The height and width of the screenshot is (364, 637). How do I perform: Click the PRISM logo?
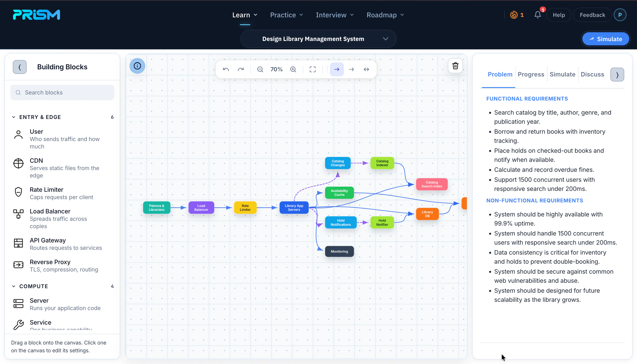click(36, 15)
